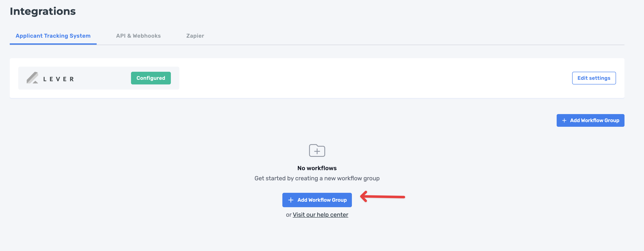
Task: Click the top-right Add Workflow Group button
Action: click(x=590, y=120)
